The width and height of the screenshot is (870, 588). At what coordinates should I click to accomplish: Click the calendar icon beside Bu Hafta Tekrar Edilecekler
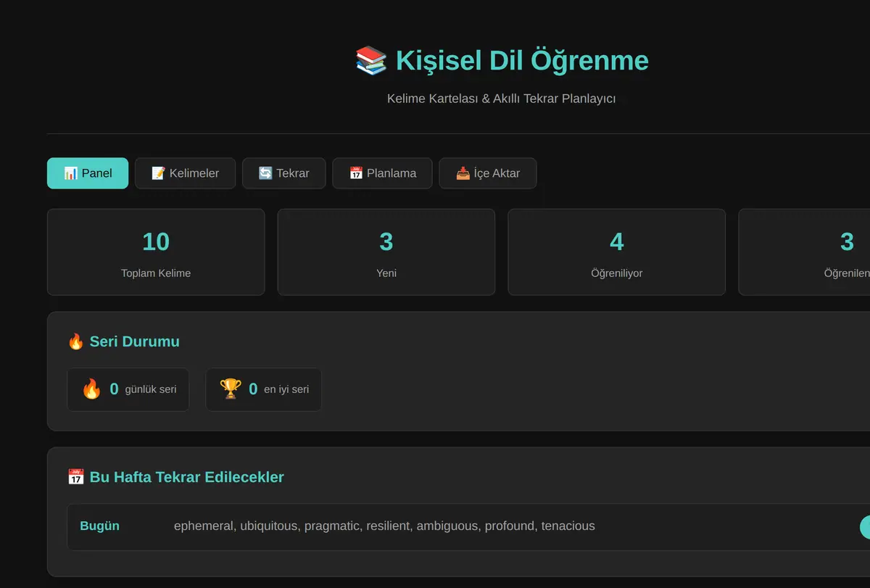[x=75, y=477]
